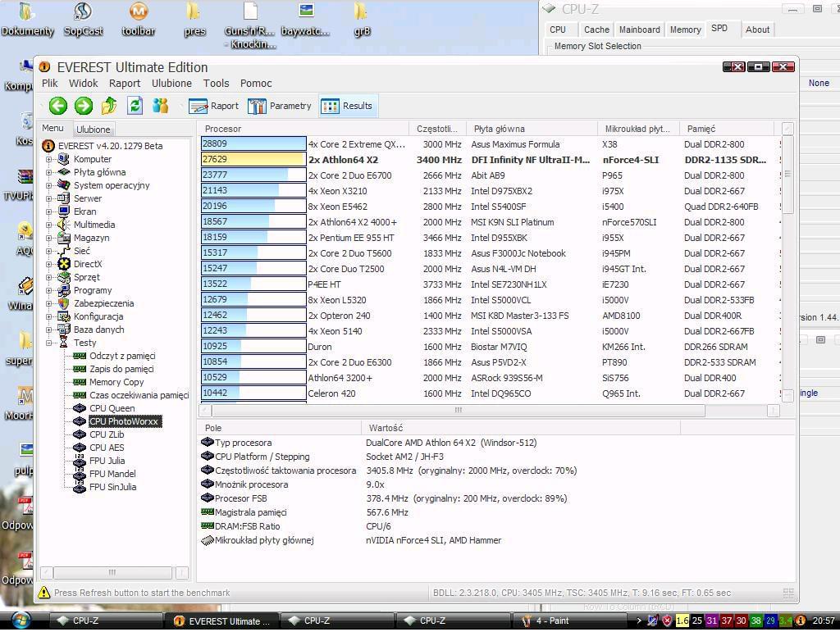
Task: Open the SopCast desktop shortcut
Action: pos(83,20)
